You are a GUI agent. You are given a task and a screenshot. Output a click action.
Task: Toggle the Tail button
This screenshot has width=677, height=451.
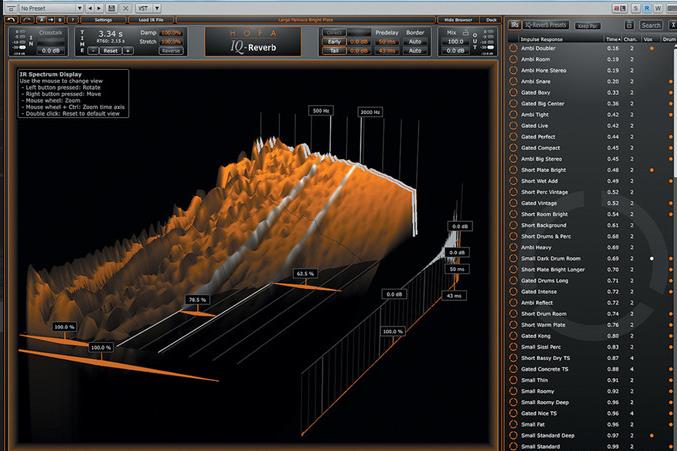pos(334,51)
